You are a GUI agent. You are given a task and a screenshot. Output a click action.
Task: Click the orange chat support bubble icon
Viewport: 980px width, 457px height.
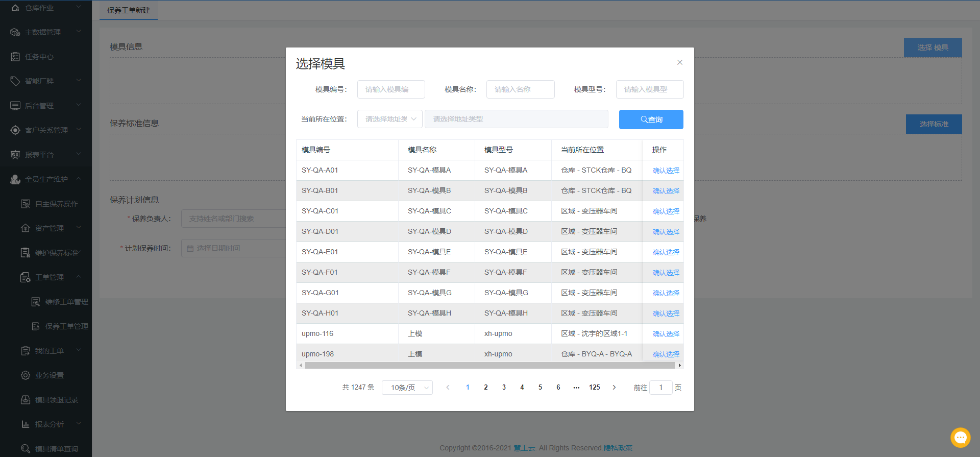point(960,438)
